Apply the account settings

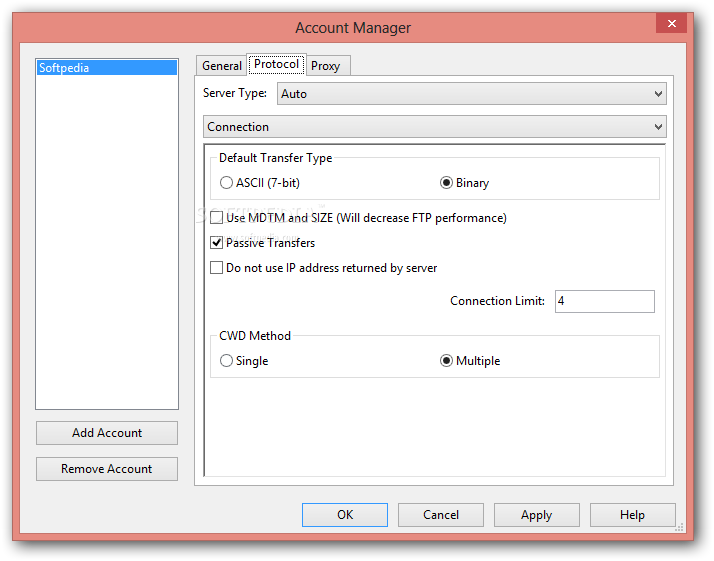point(536,515)
